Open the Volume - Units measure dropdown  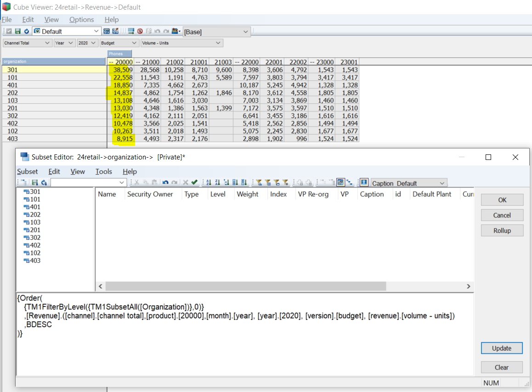click(218, 43)
